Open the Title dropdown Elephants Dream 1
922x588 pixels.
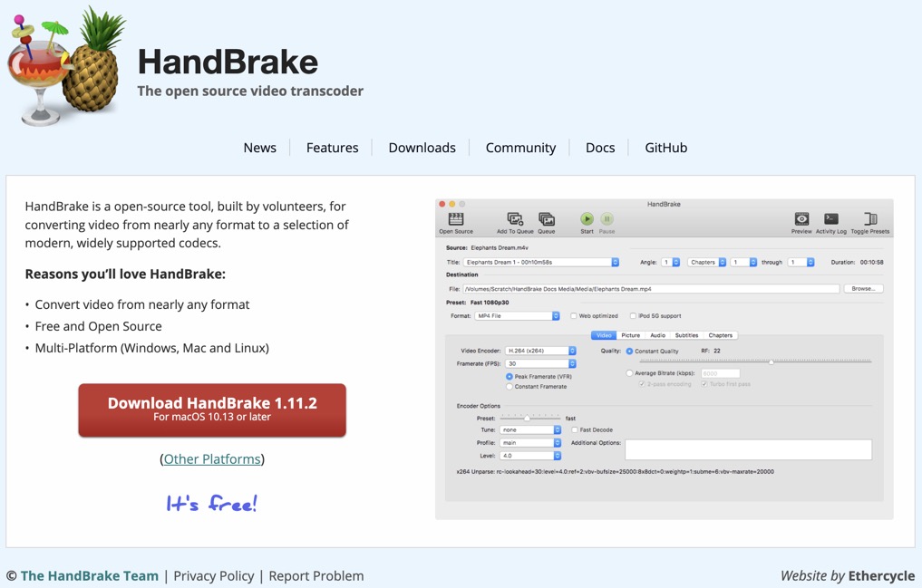click(541, 263)
